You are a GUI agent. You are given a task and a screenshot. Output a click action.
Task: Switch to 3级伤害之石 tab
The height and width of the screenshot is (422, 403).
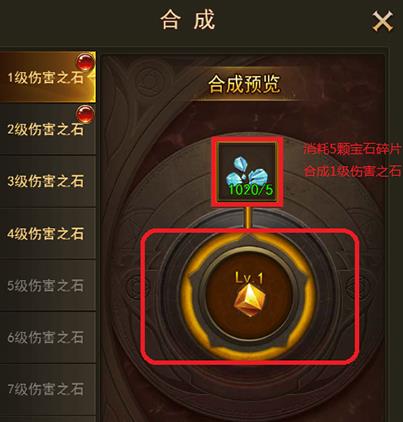[47, 181]
